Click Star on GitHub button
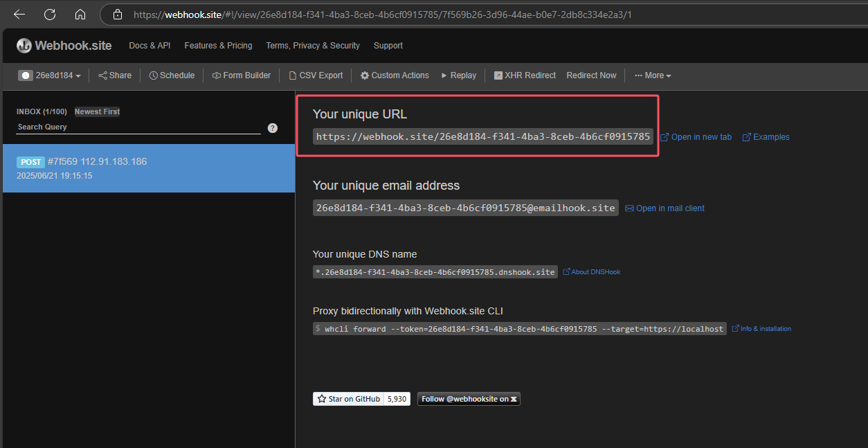The width and height of the screenshot is (868, 448). click(x=348, y=399)
